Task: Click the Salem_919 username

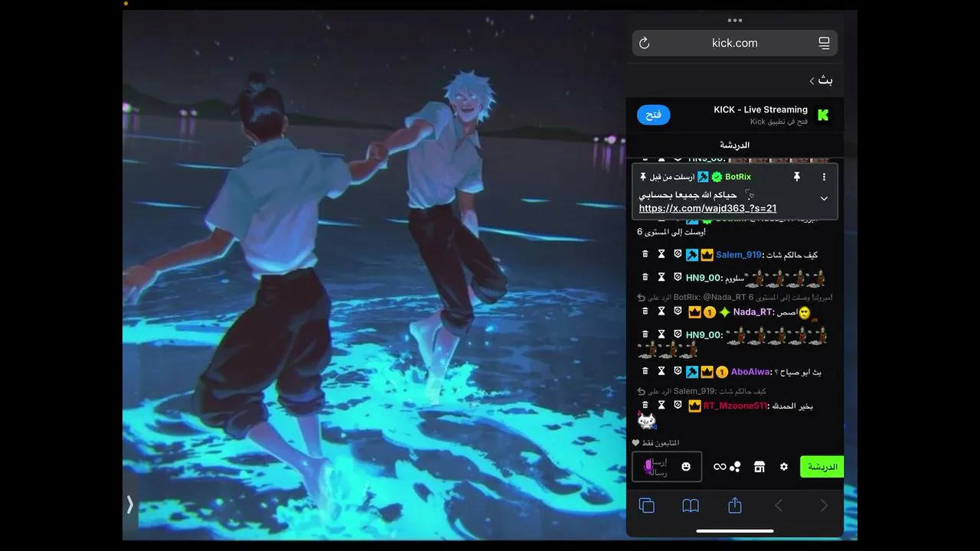Action: pyautogui.click(x=738, y=255)
